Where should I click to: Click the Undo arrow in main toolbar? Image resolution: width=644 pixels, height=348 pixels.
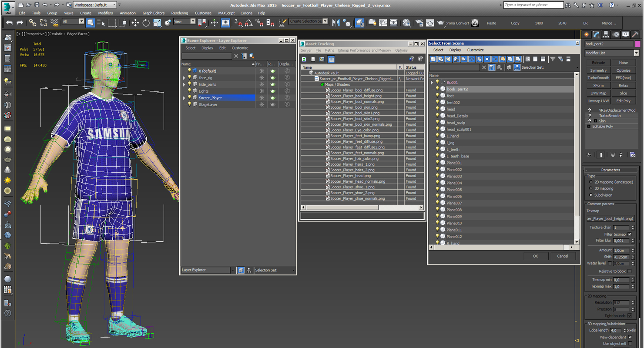click(x=9, y=23)
